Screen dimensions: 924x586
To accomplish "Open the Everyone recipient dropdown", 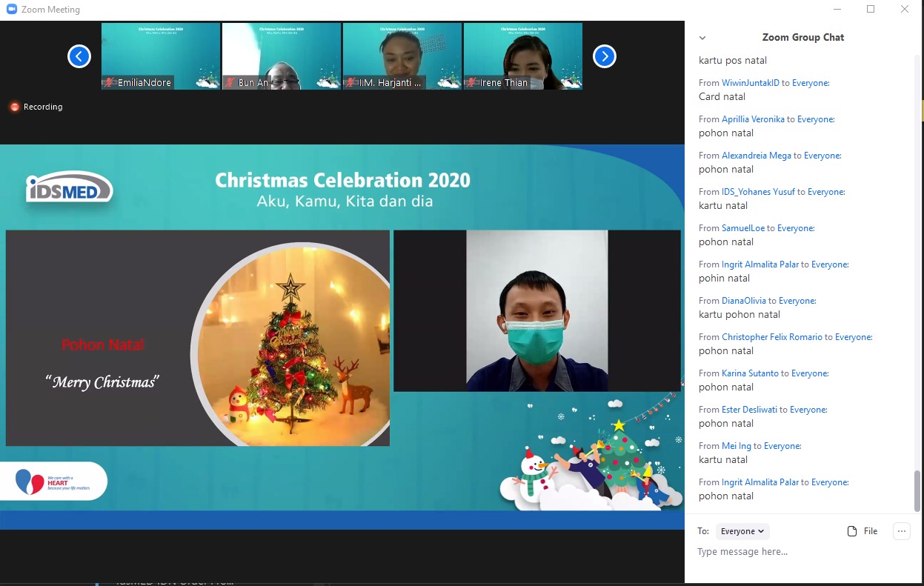I will pyautogui.click(x=742, y=531).
